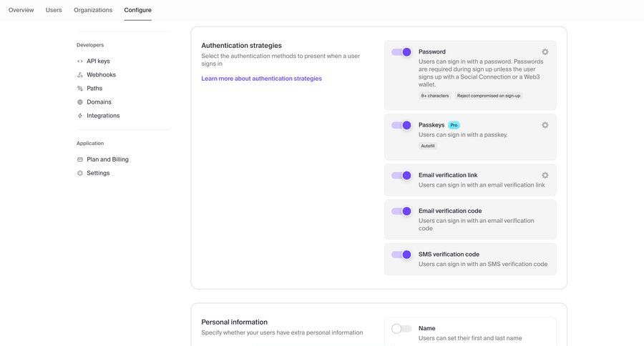Open Passkeys settings gear

(x=545, y=125)
